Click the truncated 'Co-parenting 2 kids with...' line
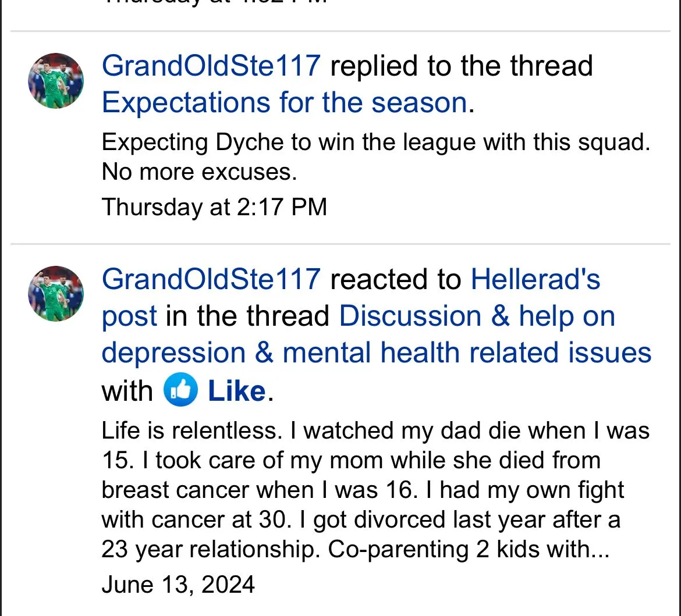Image resolution: width=681 pixels, height=616 pixels. 469,550
